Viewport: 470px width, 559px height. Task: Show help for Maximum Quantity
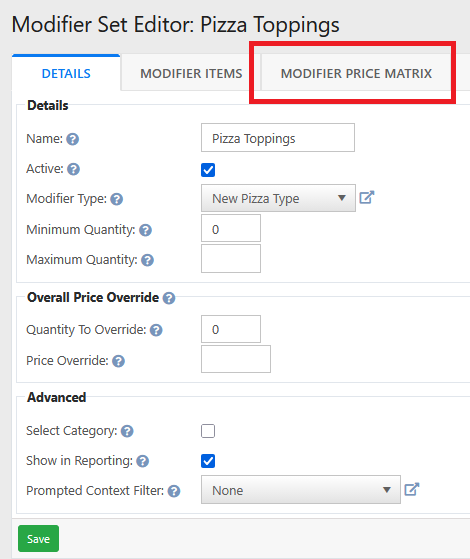[x=147, y=260]
